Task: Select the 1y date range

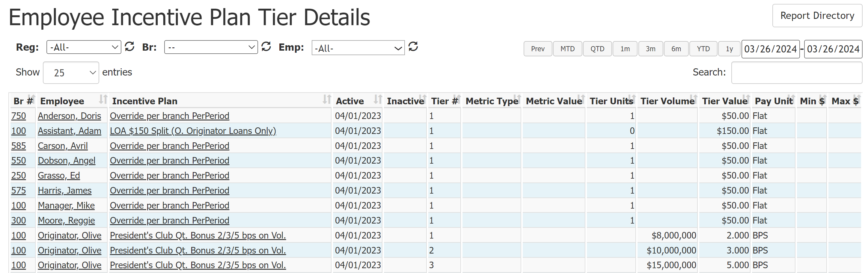Action: (729, 49)
